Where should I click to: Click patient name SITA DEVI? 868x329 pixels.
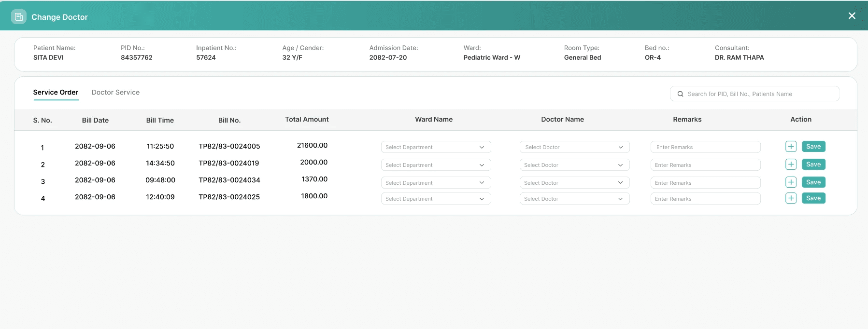48,57
